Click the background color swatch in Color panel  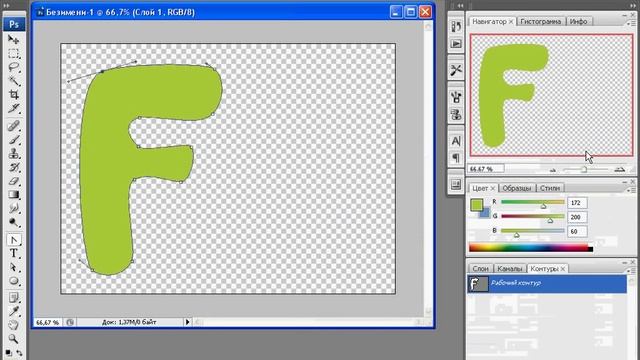click(x=485, y=213)
